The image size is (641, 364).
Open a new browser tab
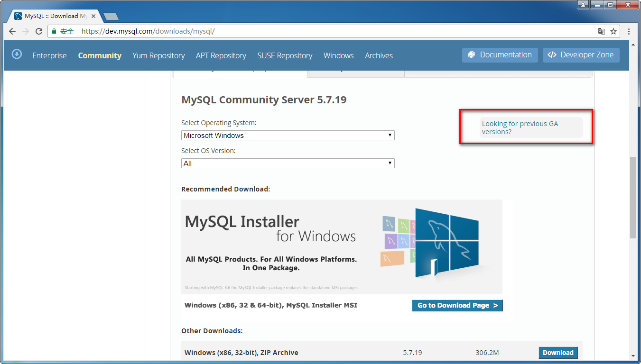tap(111, 16)
